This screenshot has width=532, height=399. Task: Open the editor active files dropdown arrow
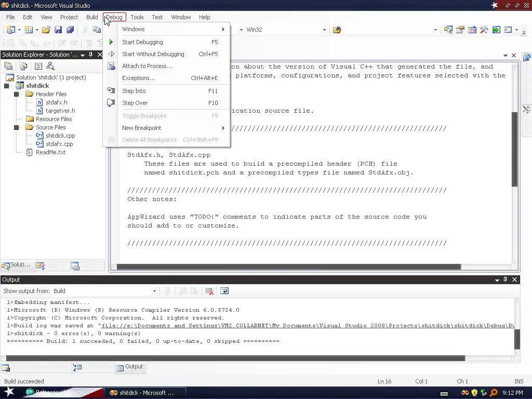pos(505,55)
